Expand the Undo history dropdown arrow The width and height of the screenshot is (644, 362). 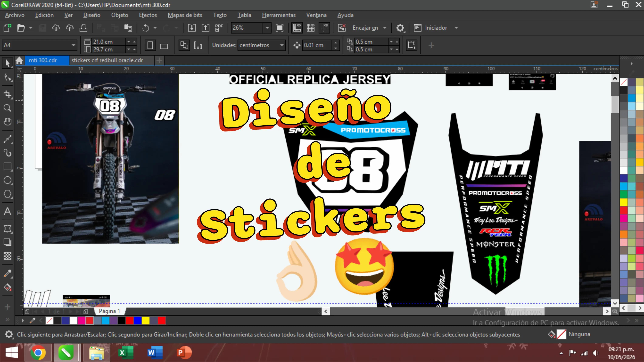[x=155, y=28]
